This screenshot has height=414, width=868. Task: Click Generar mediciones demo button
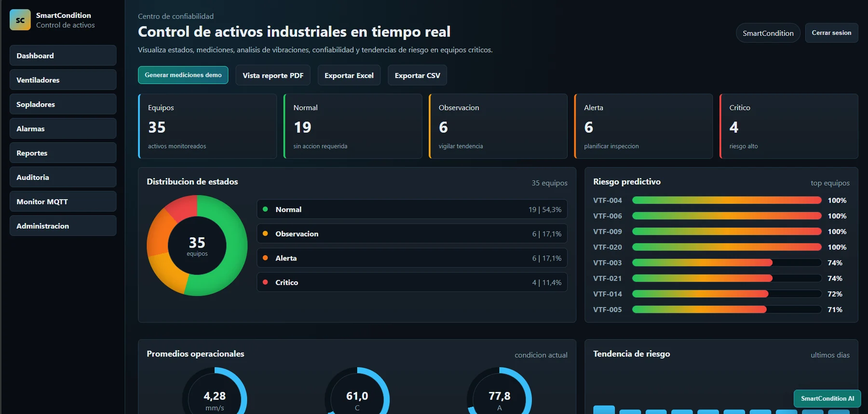click(x=183, y=75)
